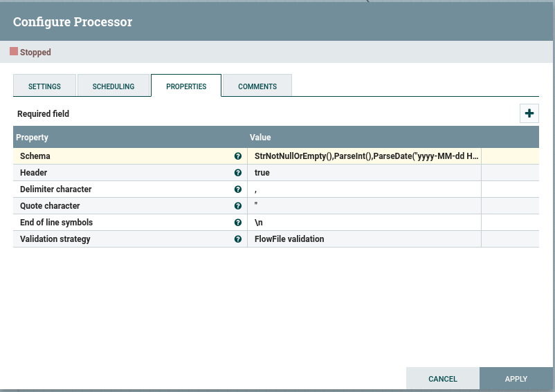Cancel the processor configuration
The width and height of the screenshot is (555, 392).
click(443, 379)
